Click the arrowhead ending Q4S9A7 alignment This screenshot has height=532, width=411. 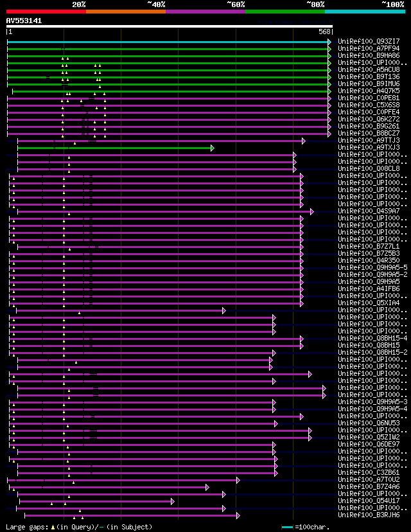click(312, 212)
